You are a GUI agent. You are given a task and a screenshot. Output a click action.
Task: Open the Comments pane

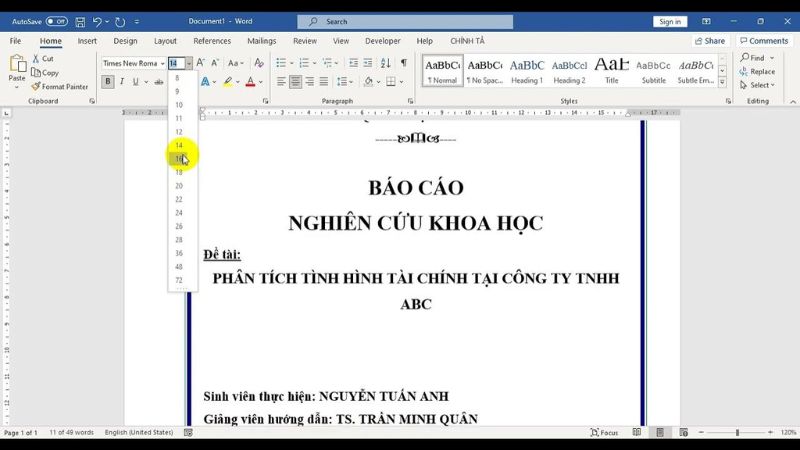coord(764,41)
